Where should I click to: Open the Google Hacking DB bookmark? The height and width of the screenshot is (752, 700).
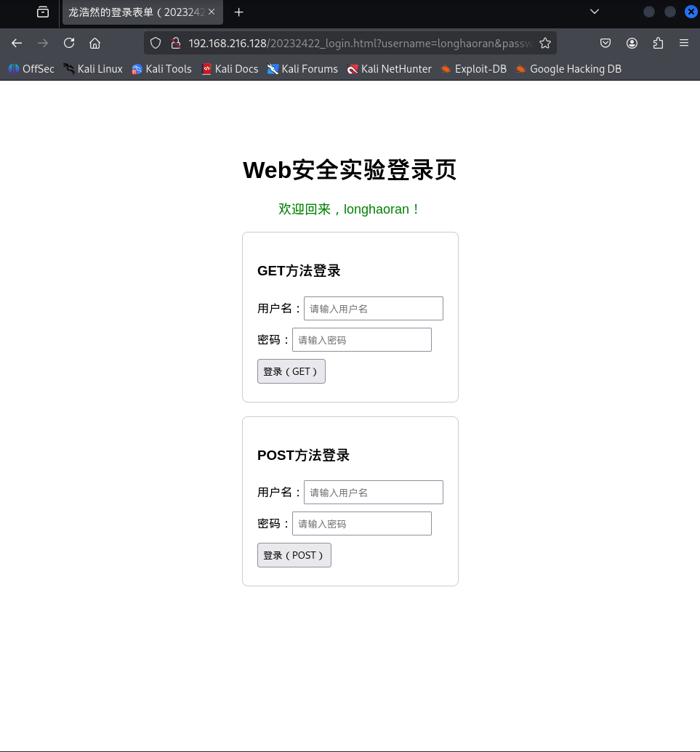coord(568,69)
